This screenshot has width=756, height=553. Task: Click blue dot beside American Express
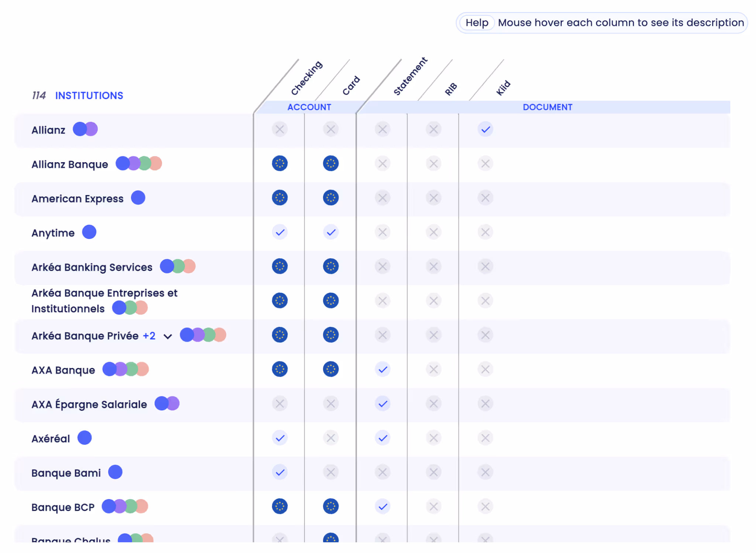click(138, 198)
